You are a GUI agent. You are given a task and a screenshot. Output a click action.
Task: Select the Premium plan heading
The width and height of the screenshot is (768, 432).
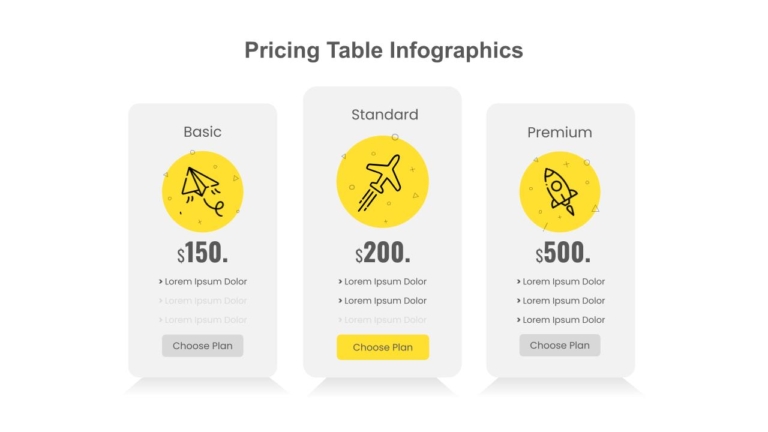(560, 132)
